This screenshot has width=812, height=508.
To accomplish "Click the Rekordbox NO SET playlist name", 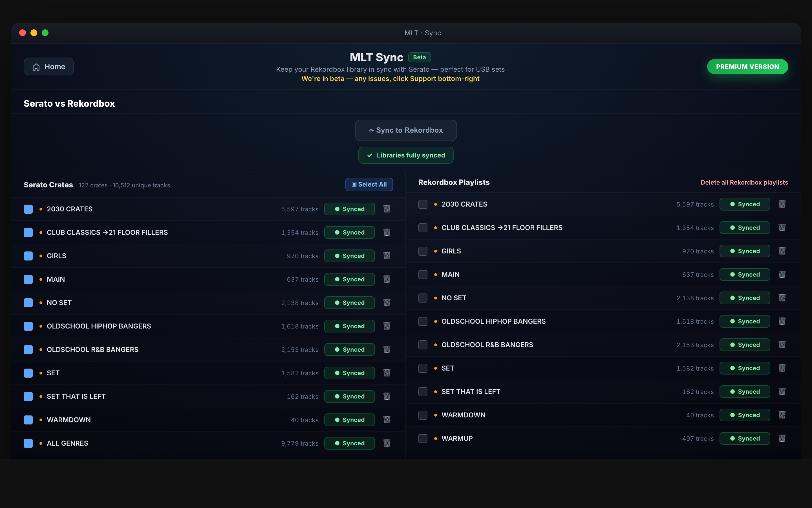I will point(454,298).
